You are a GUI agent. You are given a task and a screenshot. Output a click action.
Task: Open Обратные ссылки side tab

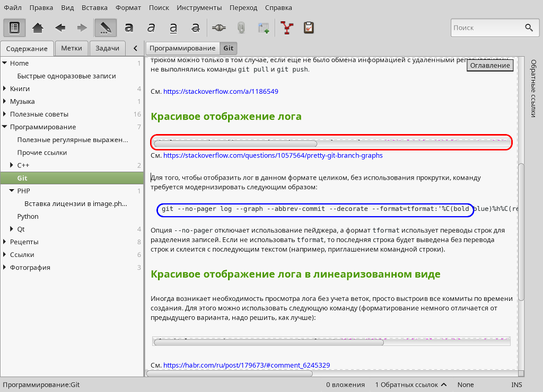[x=533, y=88]
